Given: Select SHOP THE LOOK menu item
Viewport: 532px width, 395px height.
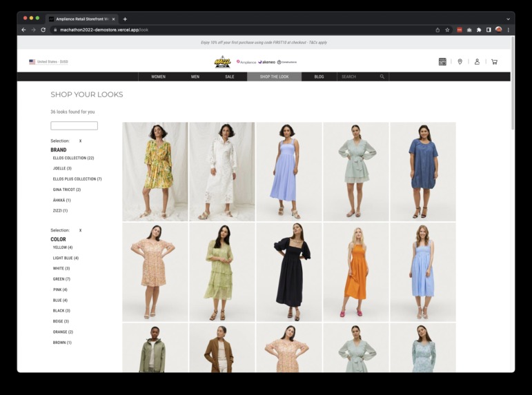Looking at the screenshot, I should click(x=274, y=77).
